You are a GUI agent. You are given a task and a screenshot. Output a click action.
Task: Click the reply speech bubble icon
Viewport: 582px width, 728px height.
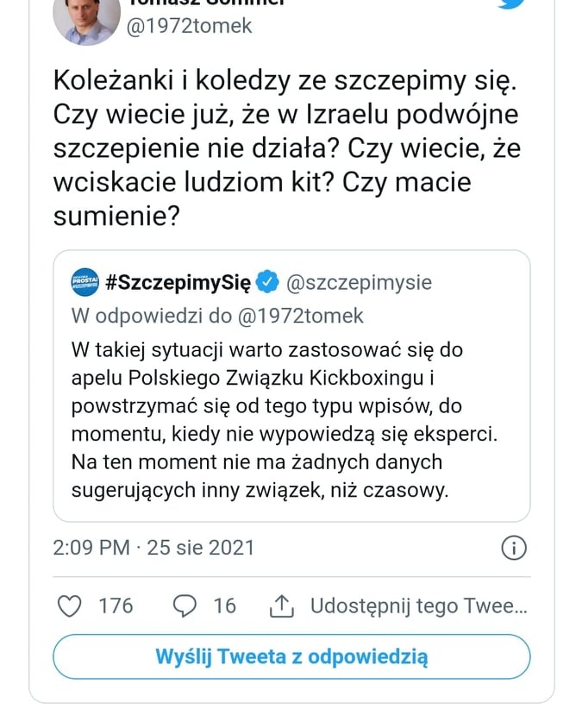pos(185,606)
